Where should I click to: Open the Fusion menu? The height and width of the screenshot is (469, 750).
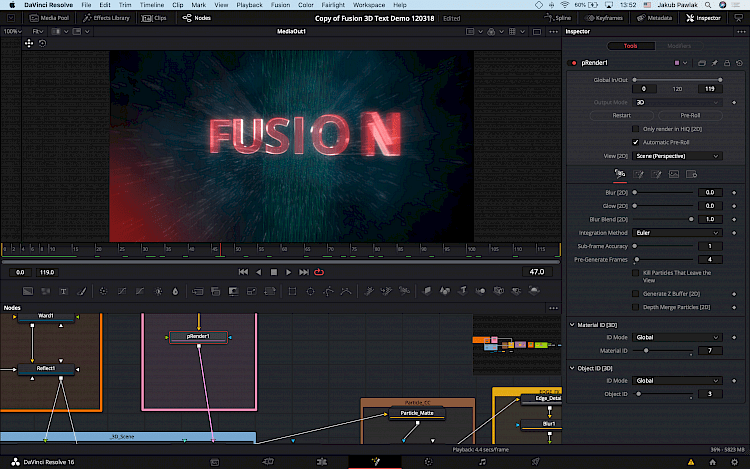click(x=280, y=5)
